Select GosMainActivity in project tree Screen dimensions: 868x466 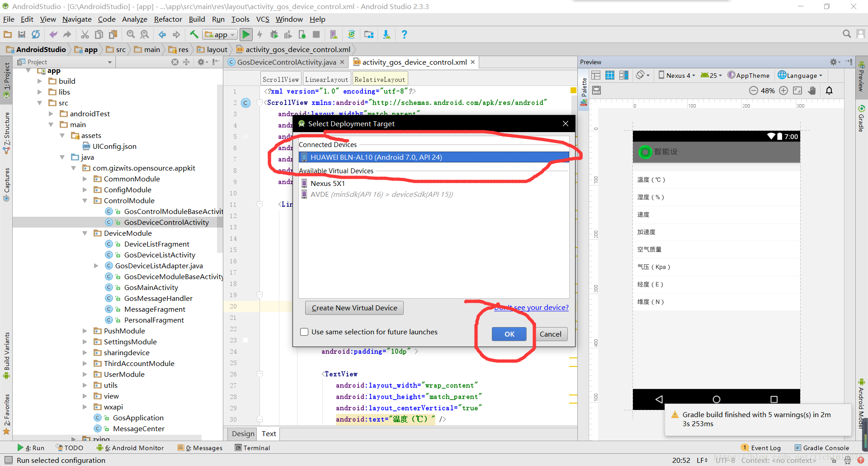pos(151,287)
